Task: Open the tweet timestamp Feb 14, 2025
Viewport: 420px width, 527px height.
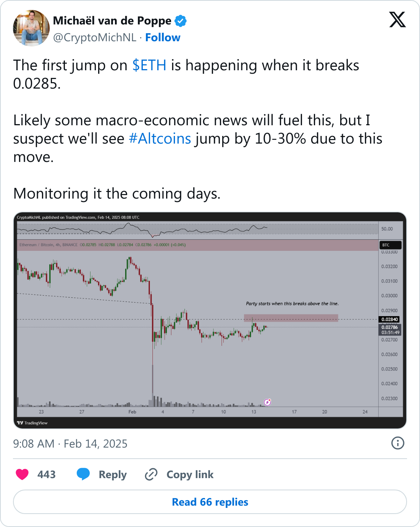Action: coord(70,444)
